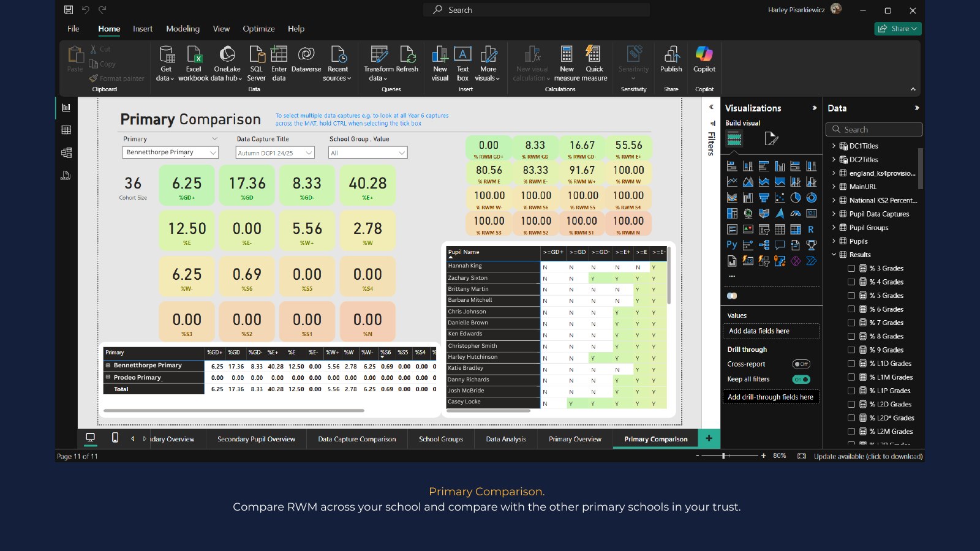Add a new report page
This screenshot has width=980, height=551.
click(709, 438)
